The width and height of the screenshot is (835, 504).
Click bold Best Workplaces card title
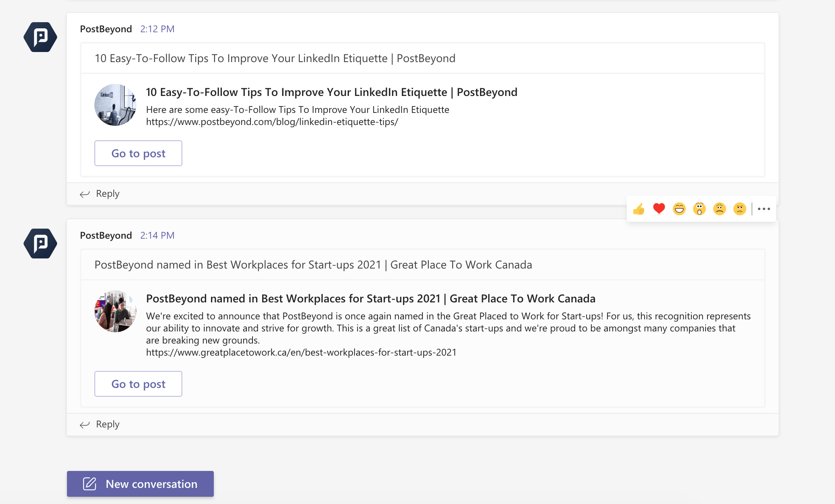point(371,299)
